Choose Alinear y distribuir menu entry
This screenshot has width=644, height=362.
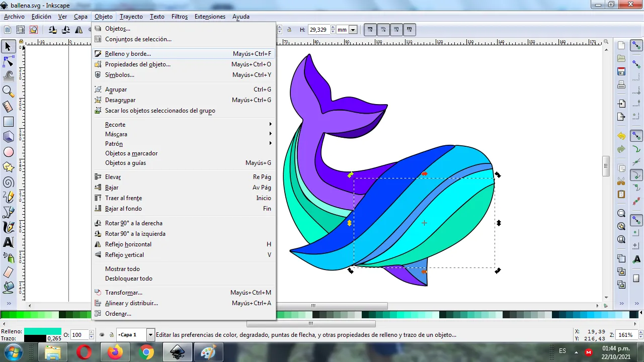(x=184, y=303)
